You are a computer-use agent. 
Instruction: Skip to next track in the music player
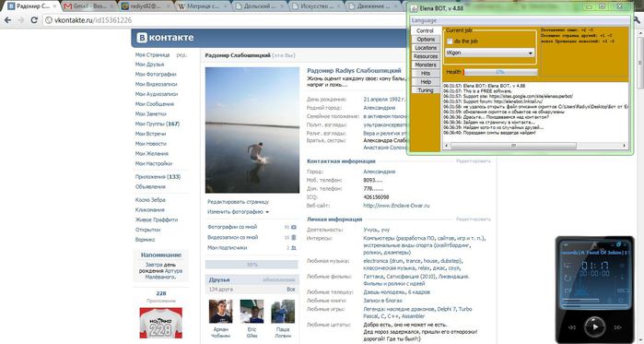617,327
